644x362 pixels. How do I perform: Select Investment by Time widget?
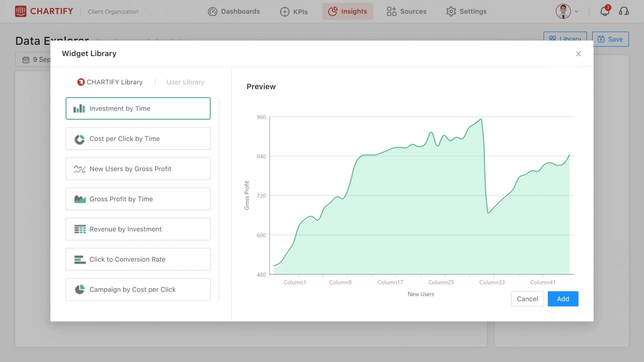138,108
